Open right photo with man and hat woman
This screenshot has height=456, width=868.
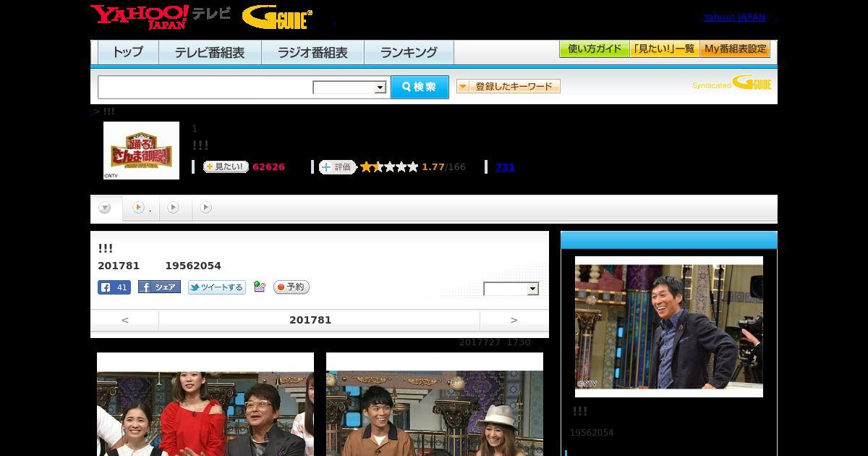pos(435,405)
